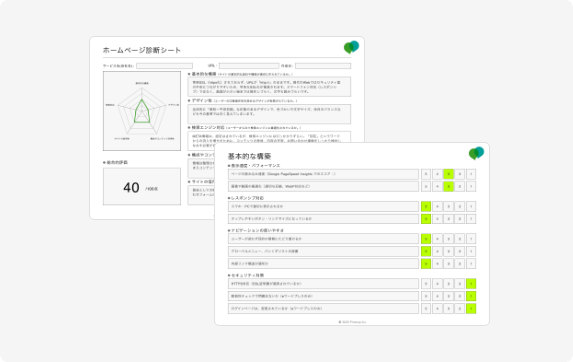Select score 5 in the login page row
The image size is (573, 362).
point(426,309)
